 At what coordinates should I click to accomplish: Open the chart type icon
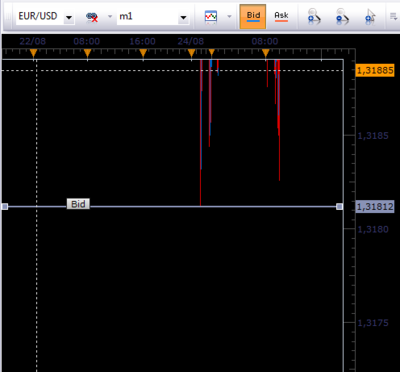click(x=211, y=17)
